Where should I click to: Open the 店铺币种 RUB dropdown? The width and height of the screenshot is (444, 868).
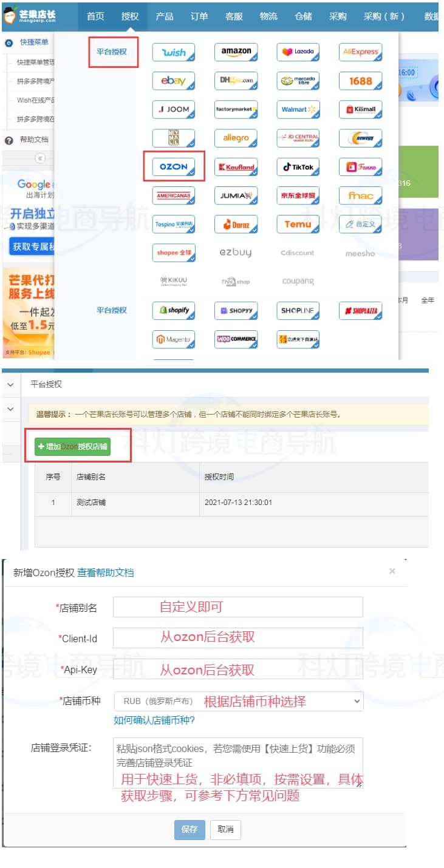pyautogui.click(x=239, y=701)
